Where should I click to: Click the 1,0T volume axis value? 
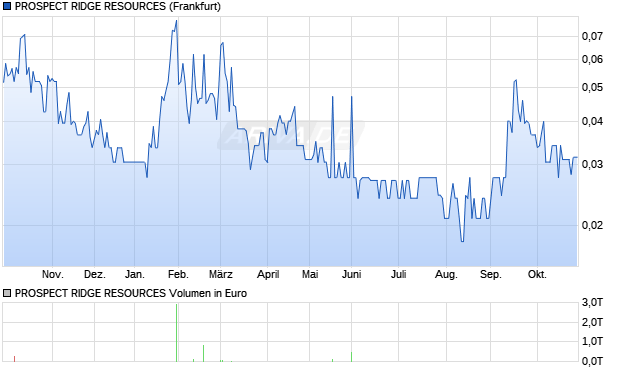point(592,341)
